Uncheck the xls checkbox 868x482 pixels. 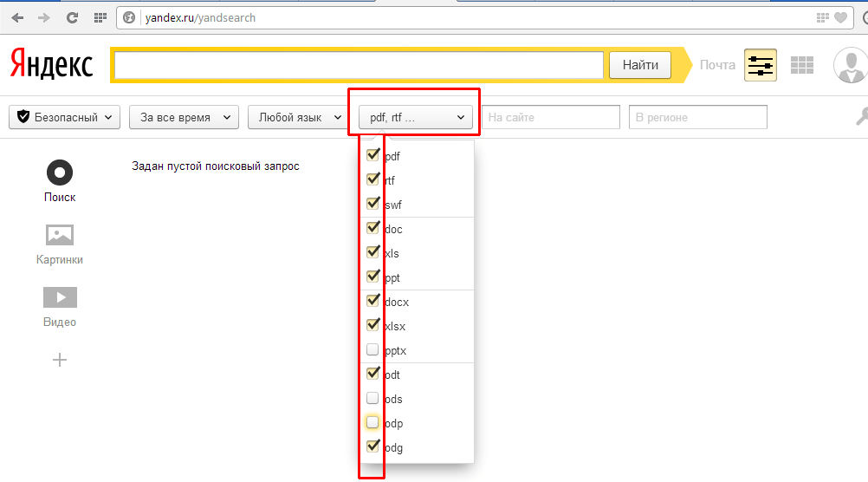point(372,252)
